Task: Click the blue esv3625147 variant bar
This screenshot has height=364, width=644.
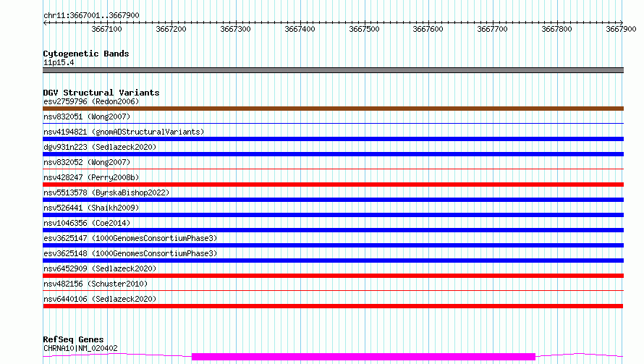Action: click(333, 245)
